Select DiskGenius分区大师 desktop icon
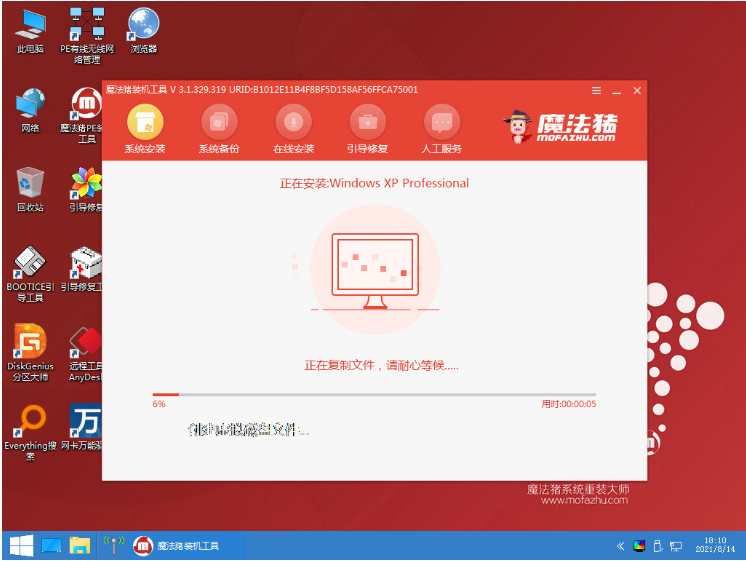Viewport: 746px width, 561px height. tap(30, 353)
